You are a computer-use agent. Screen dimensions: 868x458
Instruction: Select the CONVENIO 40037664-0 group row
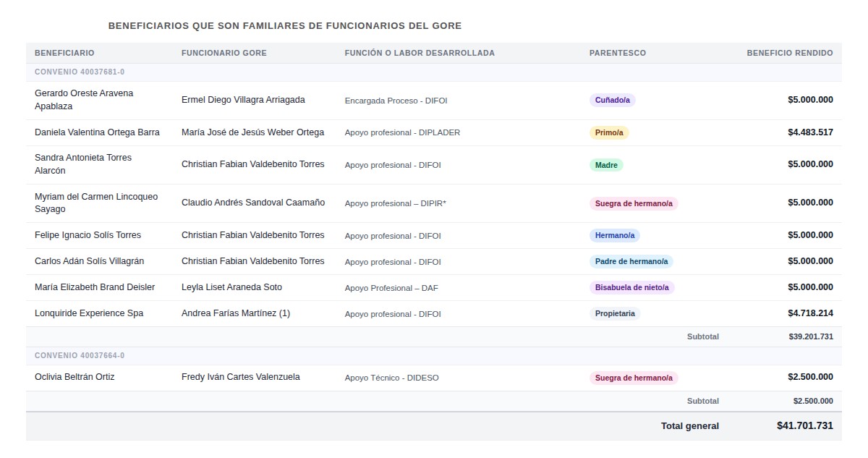[80, 356]
